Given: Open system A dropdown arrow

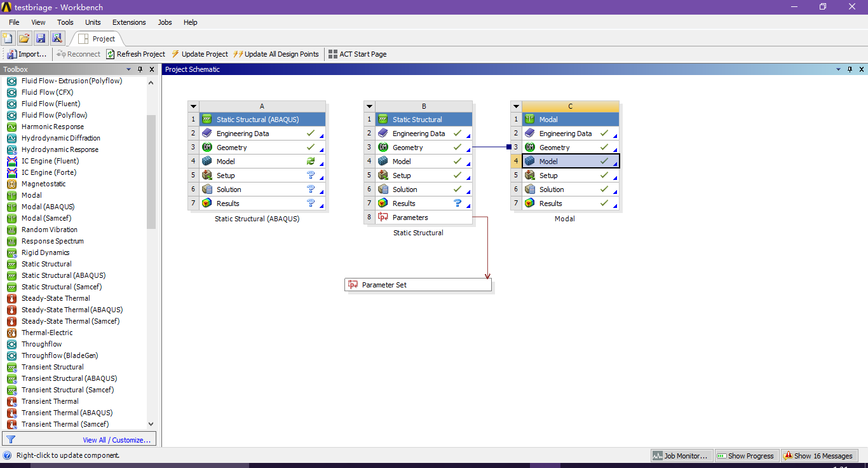Looking at the screenshot, I should tap(194, 107).
